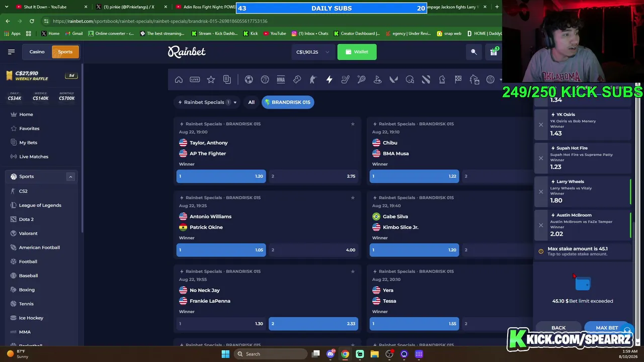Image resolution: width=644 pixels, height=362 pixels.
Task: Toggle Yera winner odds 1.55
Action: [x=414, y=323]
